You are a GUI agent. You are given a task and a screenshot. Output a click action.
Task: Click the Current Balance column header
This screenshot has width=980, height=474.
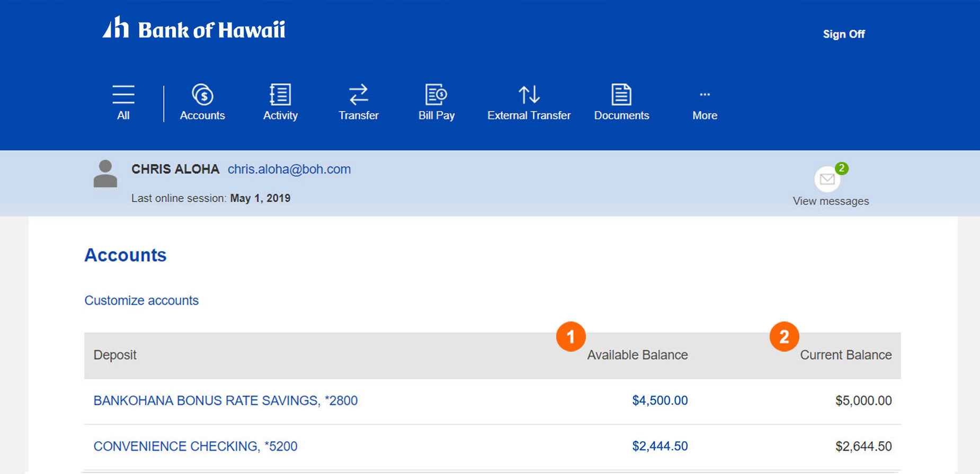pos(846,355)
